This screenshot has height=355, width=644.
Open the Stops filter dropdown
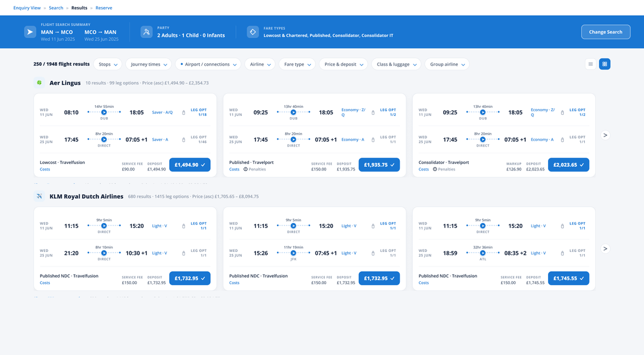pos(108,64)
